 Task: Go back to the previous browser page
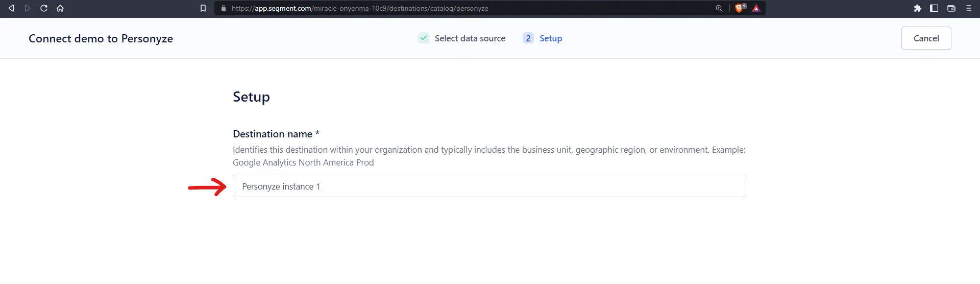11,8
